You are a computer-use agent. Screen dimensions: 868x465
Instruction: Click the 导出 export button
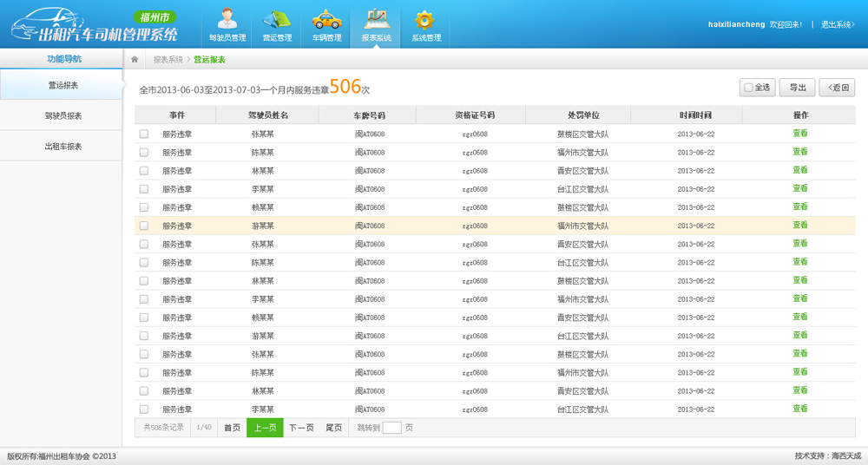point(797,88)
